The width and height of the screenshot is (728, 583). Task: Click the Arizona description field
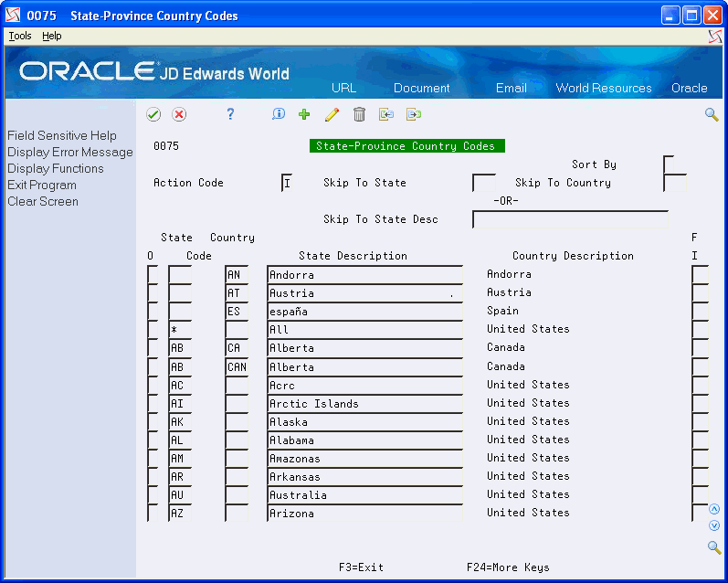(x=365, y=513)
